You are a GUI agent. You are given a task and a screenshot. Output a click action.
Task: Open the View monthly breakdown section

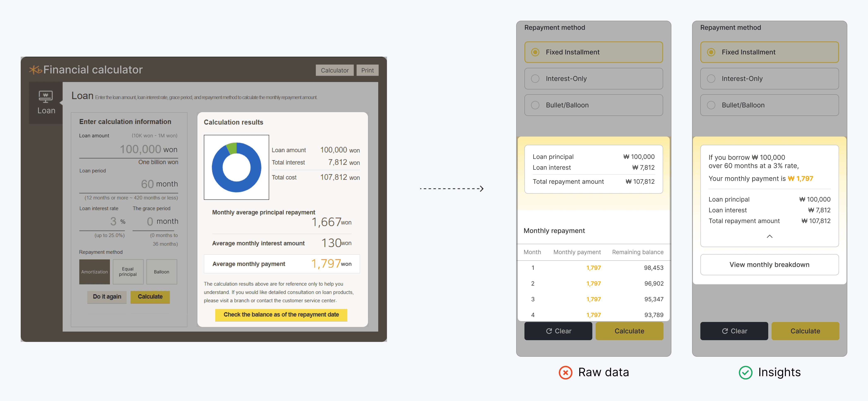pos(769,264)
